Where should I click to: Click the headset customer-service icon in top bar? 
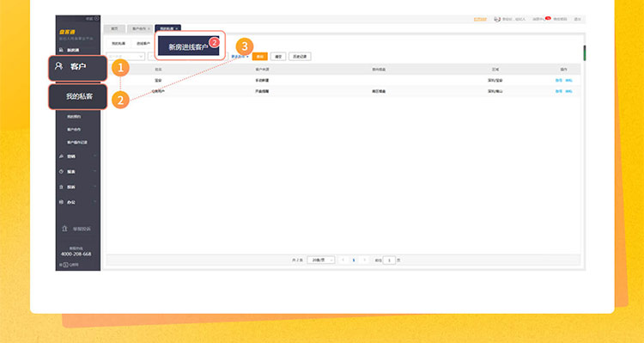(497, 19)
